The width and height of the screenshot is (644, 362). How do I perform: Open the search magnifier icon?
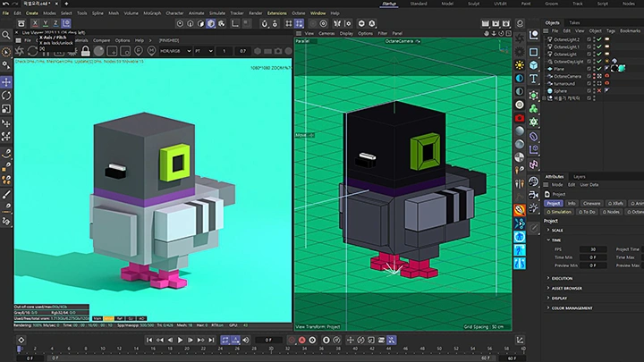point(6,36)
